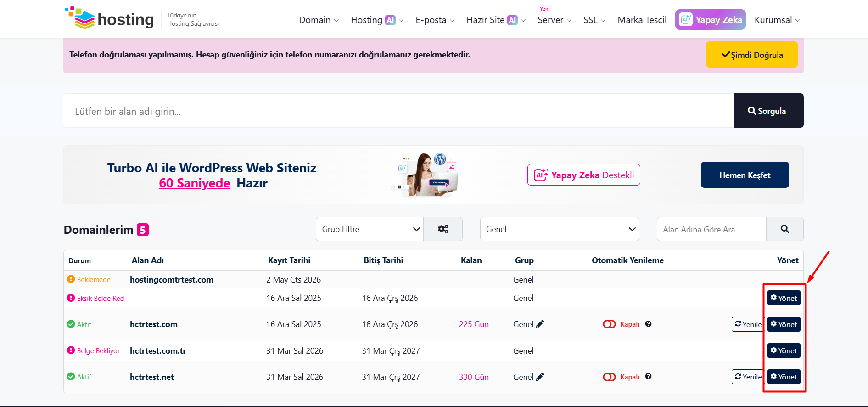868x407 pixels.
Task: Expand the Domain menu
Action: (319, 20)
